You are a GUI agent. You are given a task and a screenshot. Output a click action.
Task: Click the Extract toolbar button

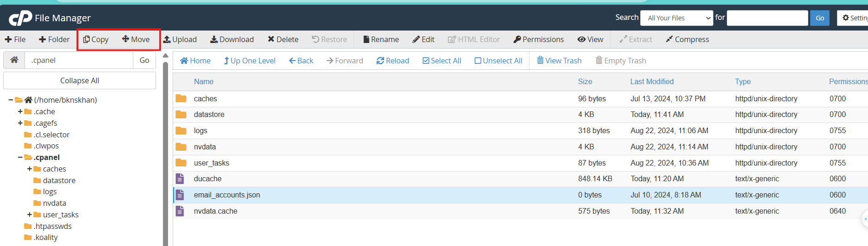(636, 39)
